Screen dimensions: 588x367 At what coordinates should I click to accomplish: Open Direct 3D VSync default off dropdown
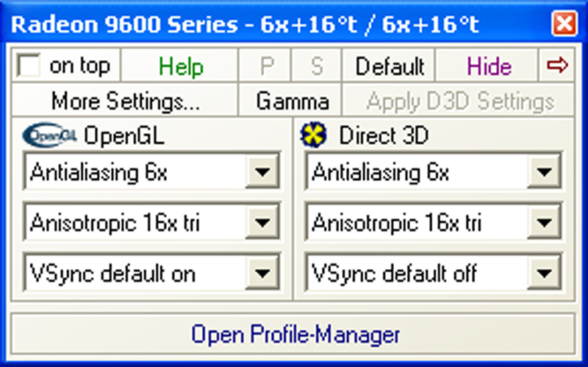click(x=544, y=273)
